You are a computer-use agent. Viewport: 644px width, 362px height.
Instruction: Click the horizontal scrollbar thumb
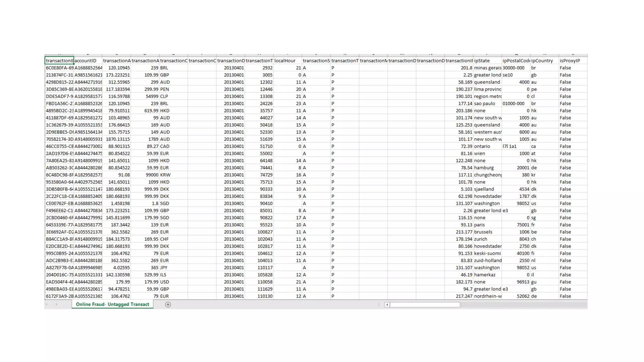tap(425, 304)
